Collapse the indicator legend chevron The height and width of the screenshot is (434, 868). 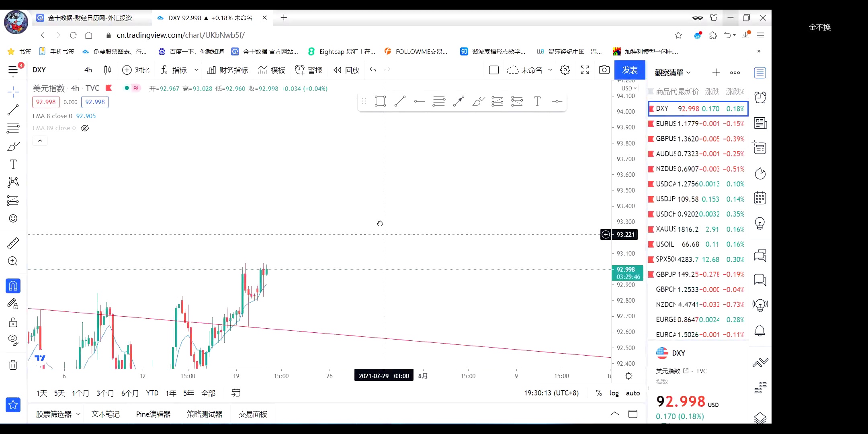pyautogui.click(x=40, y=141)
